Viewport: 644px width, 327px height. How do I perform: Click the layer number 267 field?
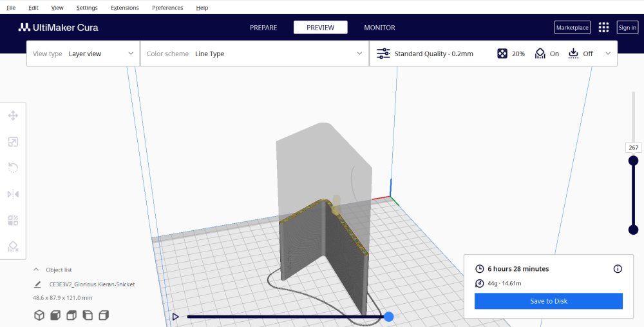(x=634, y=147)
